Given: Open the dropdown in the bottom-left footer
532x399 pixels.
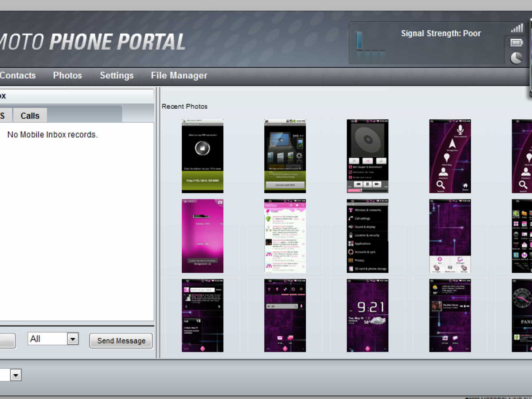Looking at the screenshot, I should [16, 376].
